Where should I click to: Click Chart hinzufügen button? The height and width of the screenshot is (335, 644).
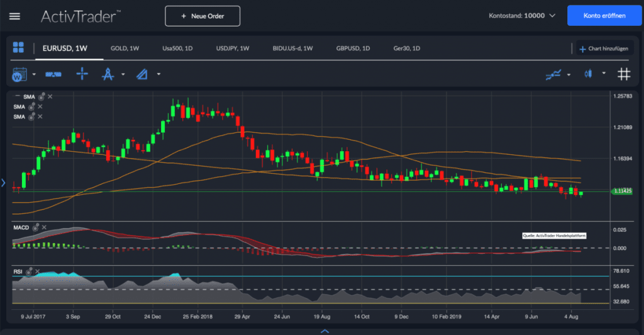click(604, 48)
